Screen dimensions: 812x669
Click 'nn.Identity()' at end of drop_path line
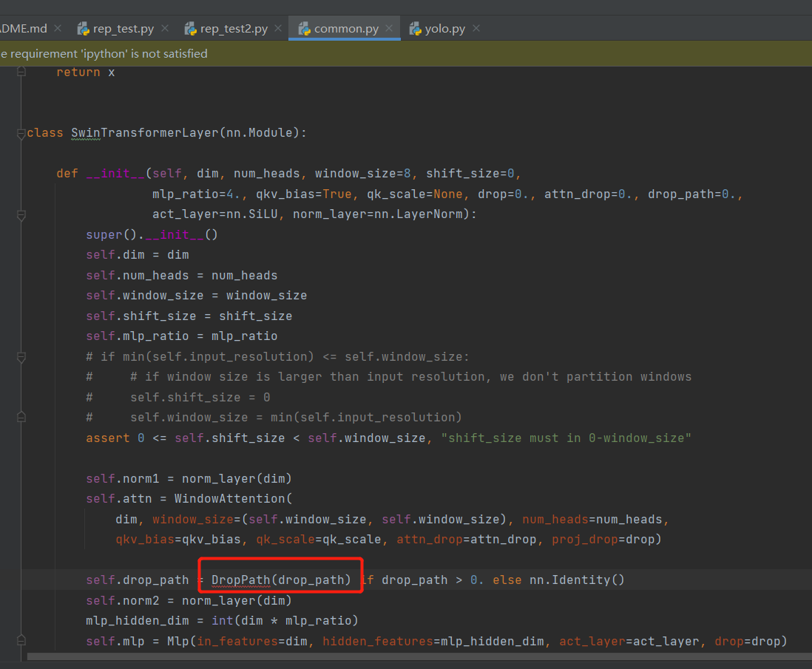click(x=577, y=580)
